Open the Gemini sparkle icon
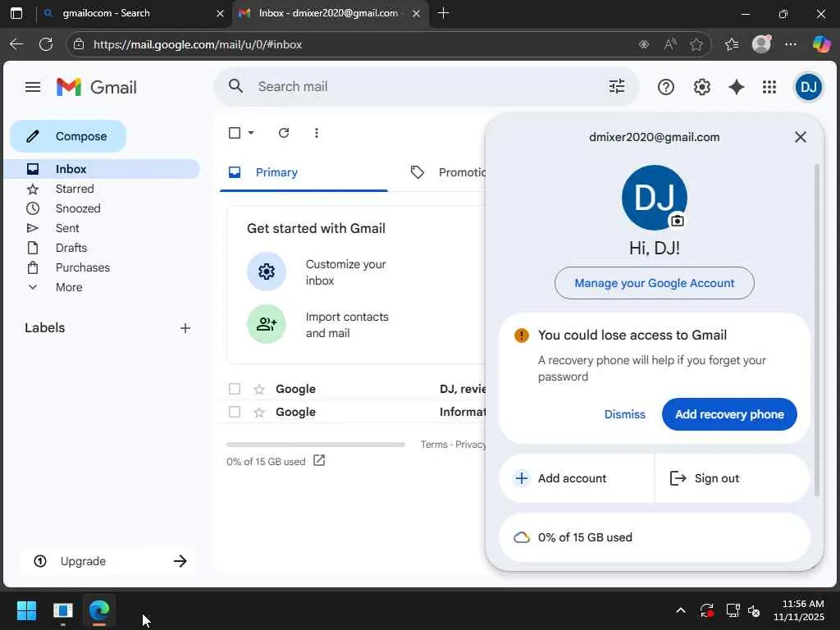 click(x=737, y=87)
